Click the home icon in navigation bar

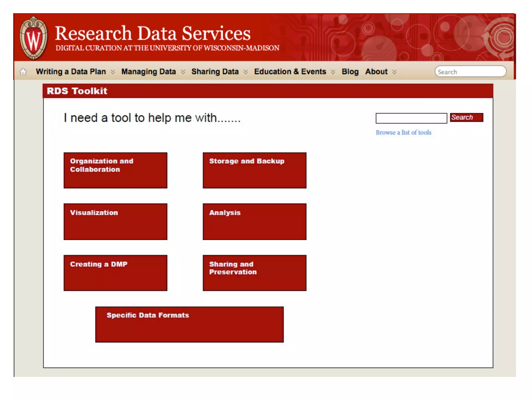[x=23, y=71]
